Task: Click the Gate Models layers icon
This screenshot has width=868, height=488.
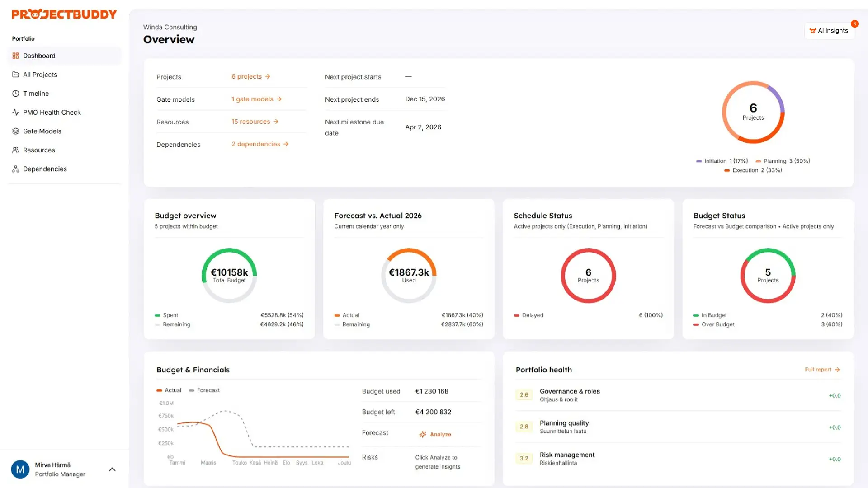Action: click(x=15, y=131)
